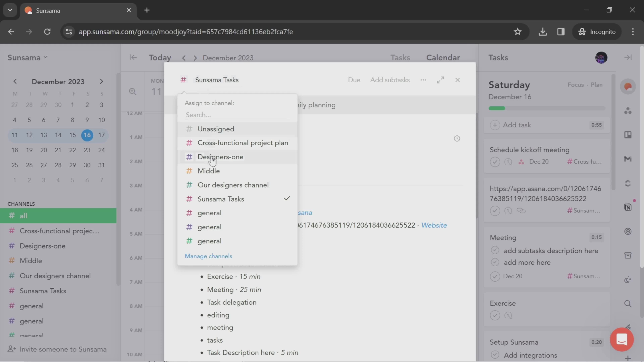
Task: Collapse the right Tasks panel
Action: click(628, 58)
